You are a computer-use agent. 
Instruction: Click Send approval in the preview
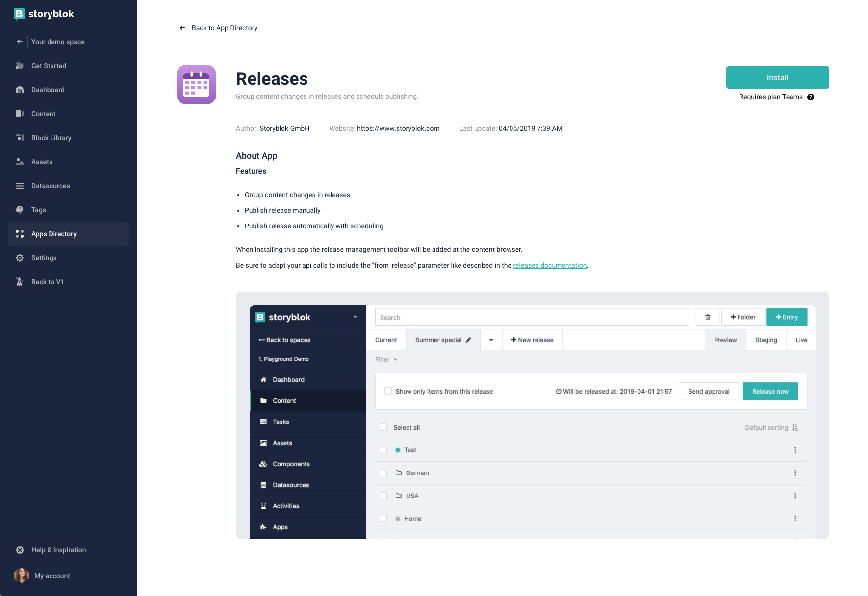[709, 391]
